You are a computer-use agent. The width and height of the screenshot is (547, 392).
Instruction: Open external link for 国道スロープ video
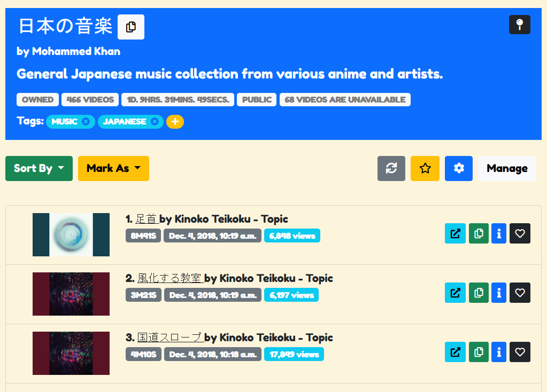click(x=455, y=352)
